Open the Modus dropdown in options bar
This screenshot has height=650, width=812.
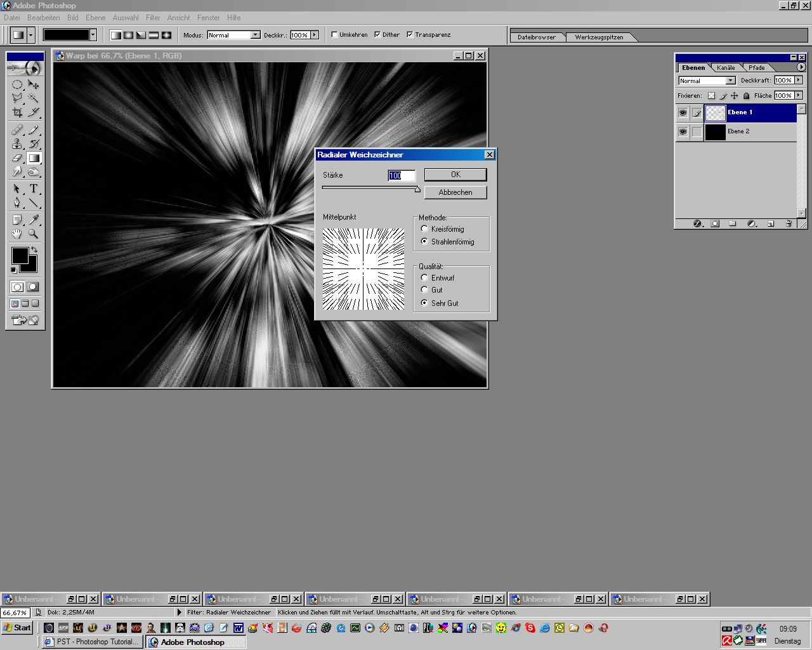pyautogui.click(x=255, y=35)
